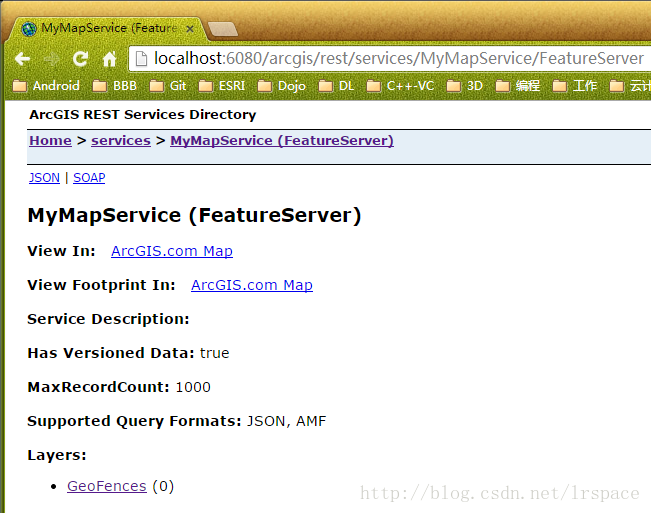651x513 pixels.
Task: Click the services breadcrumb link
Action: click(121, 141)
